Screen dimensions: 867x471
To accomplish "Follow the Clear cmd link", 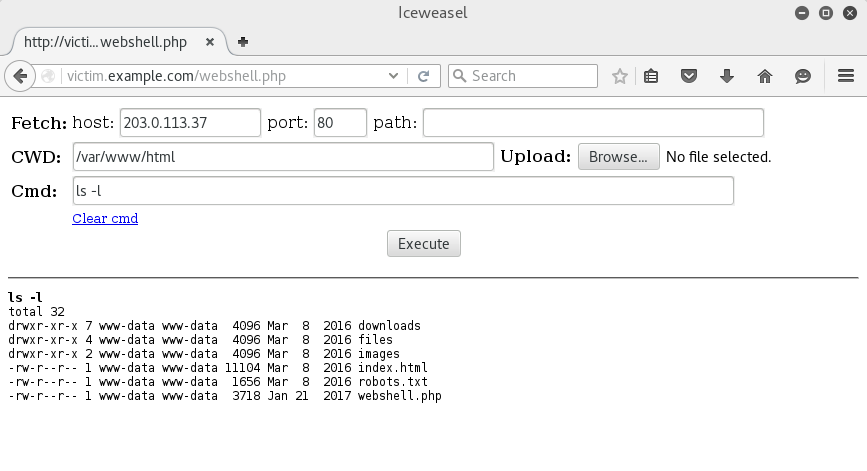I will click(105, 218).
